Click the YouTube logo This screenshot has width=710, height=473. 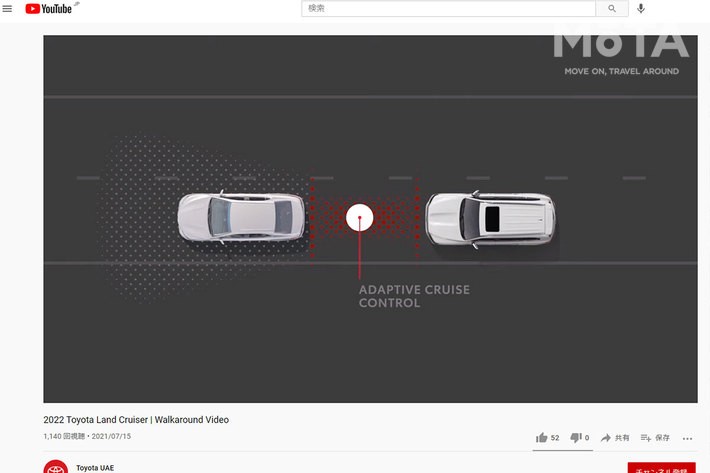(48, 9)
